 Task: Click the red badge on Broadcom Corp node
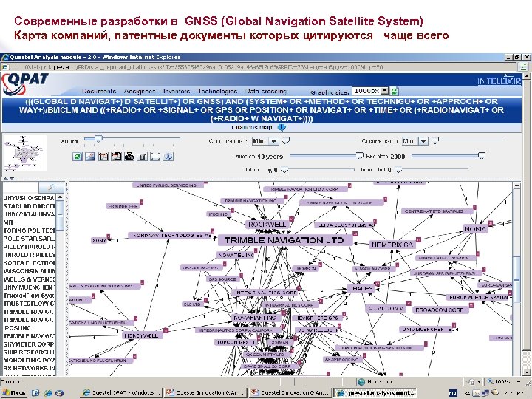click(x=471, y=305)
